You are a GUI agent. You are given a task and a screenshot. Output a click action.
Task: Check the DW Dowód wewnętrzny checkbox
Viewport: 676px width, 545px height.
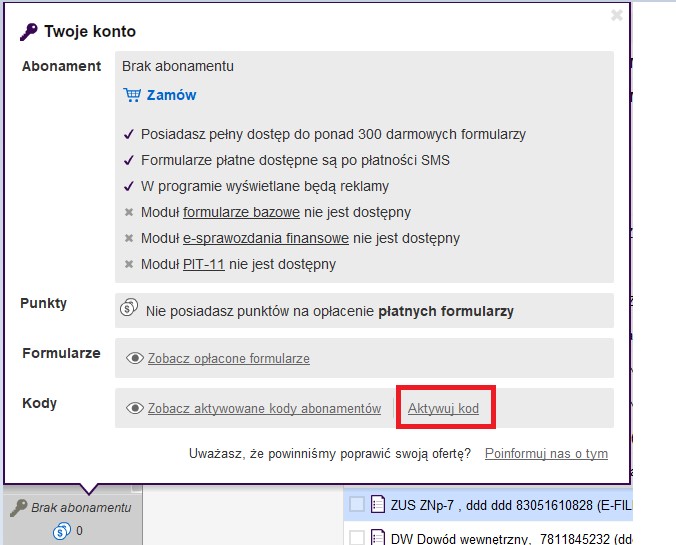(357, 538)
